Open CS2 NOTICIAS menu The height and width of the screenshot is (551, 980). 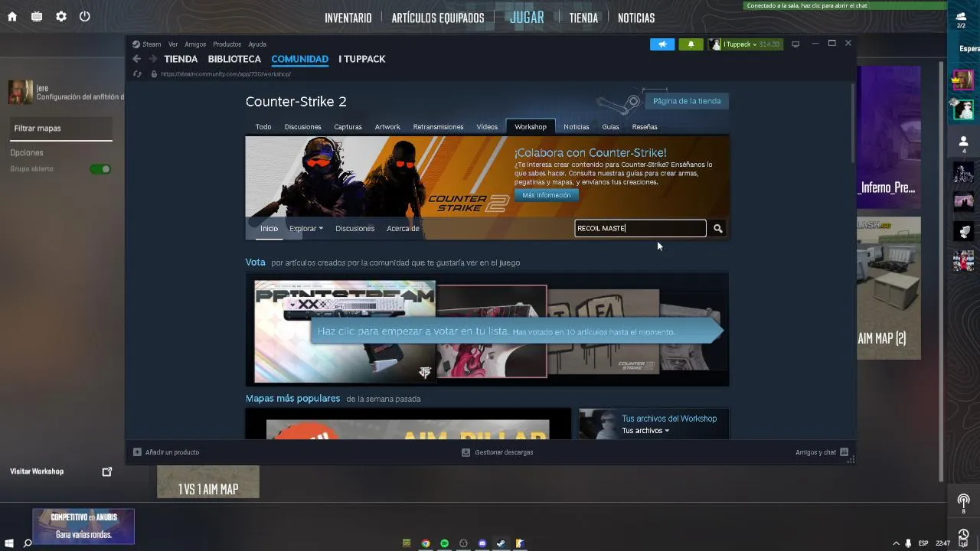point(636,18)
